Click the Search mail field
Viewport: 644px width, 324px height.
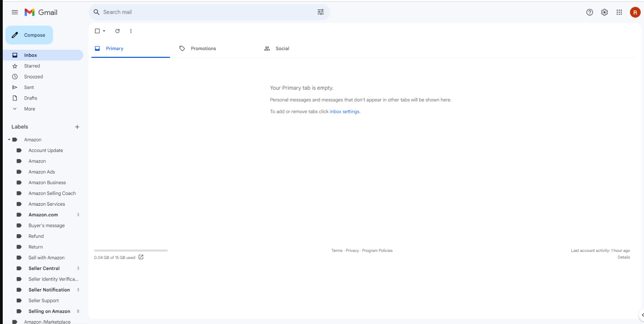[x=209, y=12]
